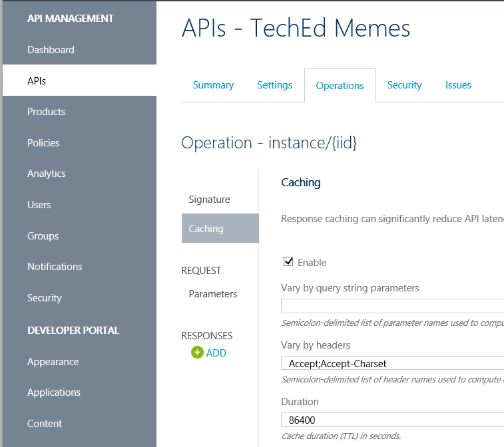Switch to the Summary tab
Viewport: 504px width, 447px height.
point(213,85)
